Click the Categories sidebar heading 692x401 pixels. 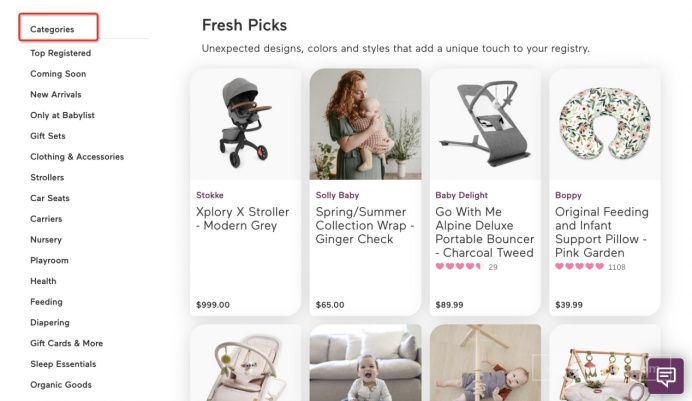click(52, 29)
